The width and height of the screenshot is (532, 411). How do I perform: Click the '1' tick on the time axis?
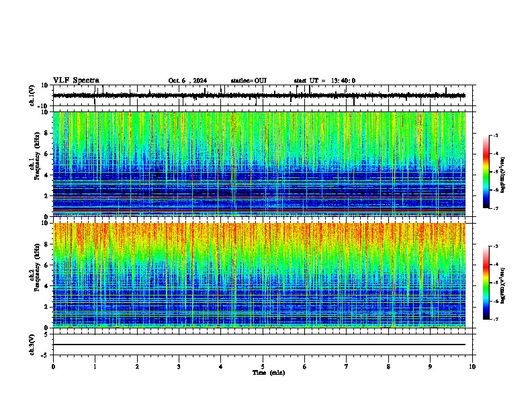click(x=95, y=367)
